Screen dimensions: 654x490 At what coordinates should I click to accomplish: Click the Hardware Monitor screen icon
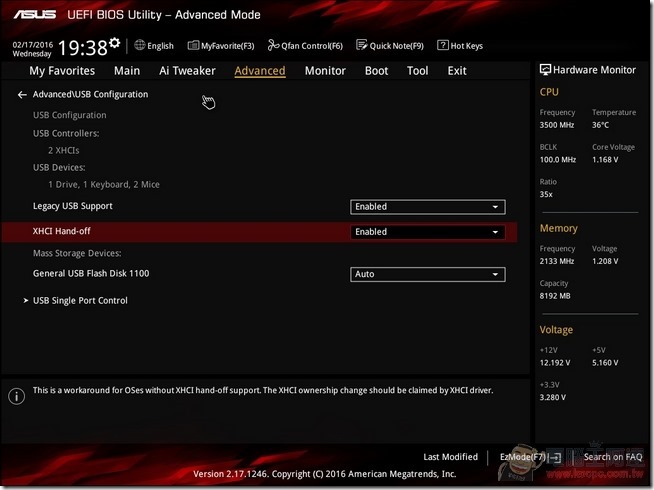coord(545,70)
